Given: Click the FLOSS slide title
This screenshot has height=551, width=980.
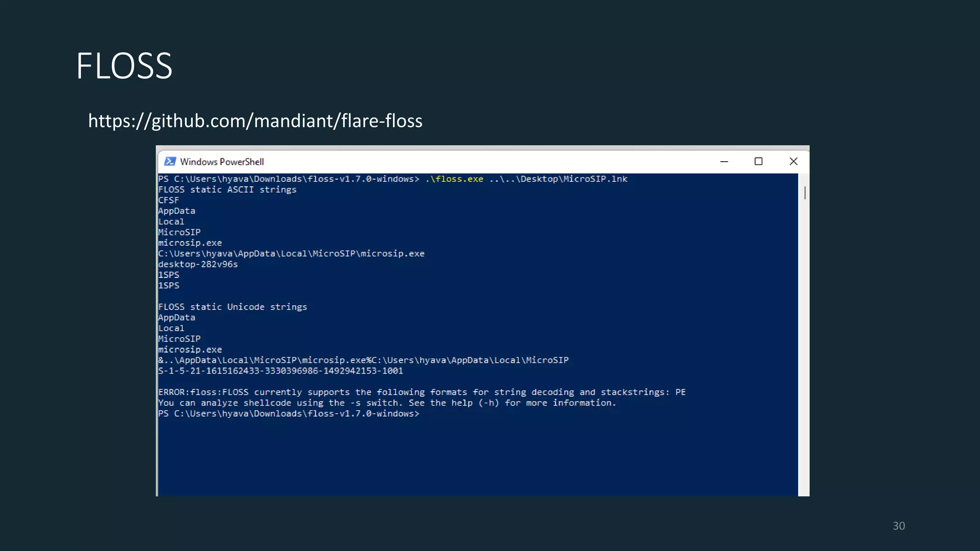Looking at the screenshot, I should [x=124, y=66].
